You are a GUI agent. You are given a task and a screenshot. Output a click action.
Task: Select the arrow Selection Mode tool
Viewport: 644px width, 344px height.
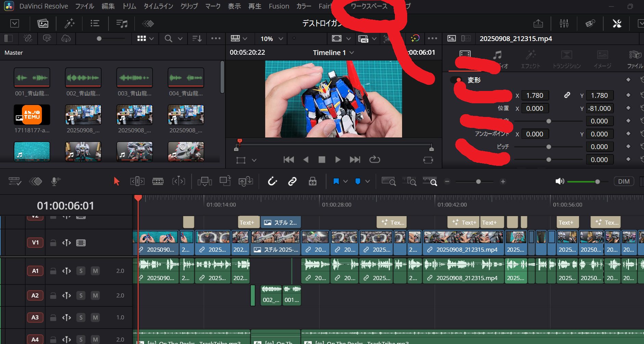(116, 181)
